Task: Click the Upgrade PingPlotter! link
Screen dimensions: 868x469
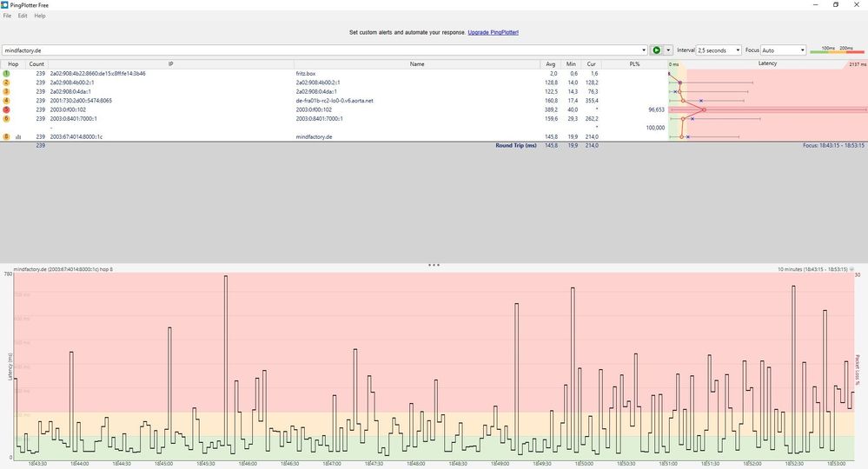Action: (x=494, y=33)
